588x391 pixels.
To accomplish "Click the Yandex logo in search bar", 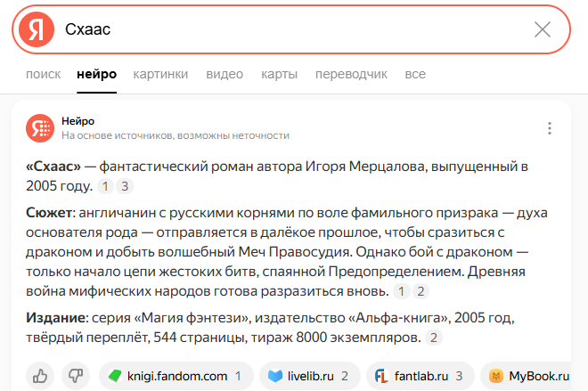I will point(37,29).
